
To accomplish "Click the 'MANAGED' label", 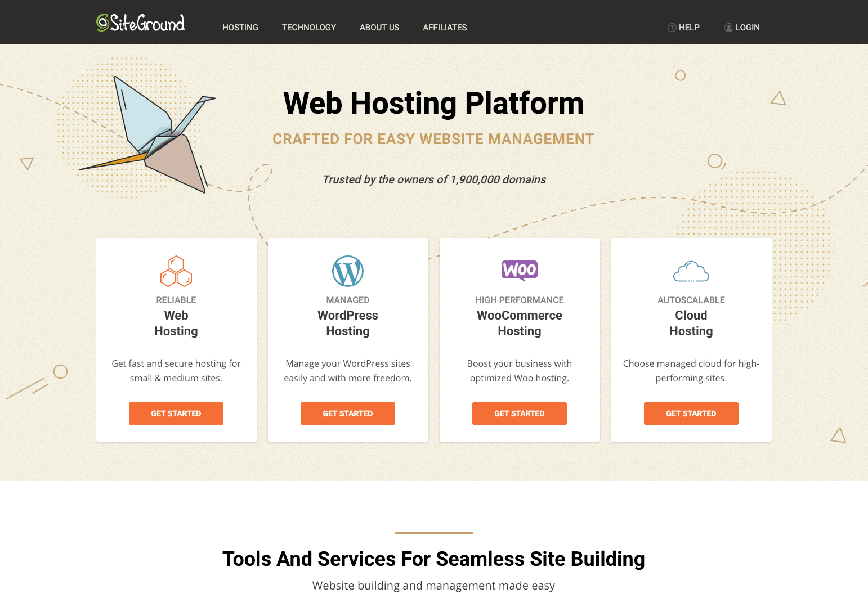I will click(348, 300).
